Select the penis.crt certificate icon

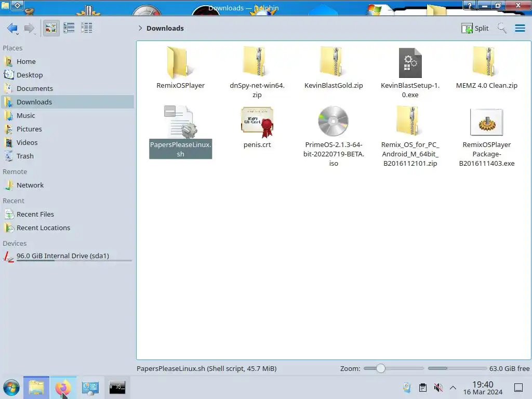click(257, 122)
